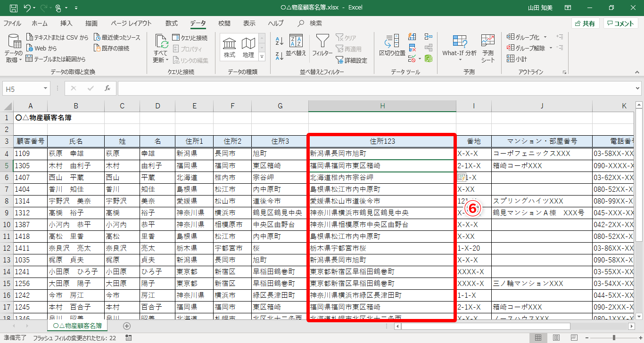Sort descending with the Z→A icon
Screen dimensions: 644x343
279,55
